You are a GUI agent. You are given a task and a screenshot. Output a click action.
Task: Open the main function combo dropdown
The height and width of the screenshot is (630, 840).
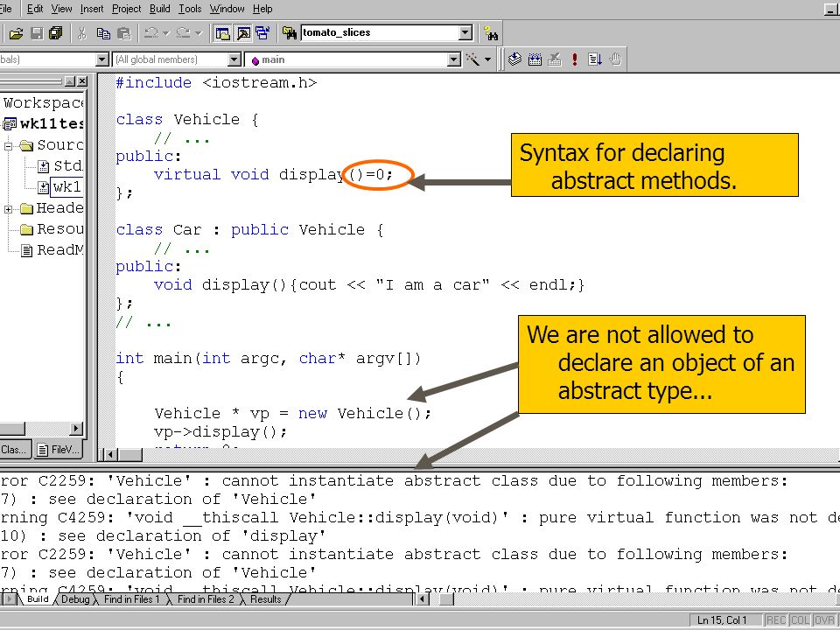(454, 59)
